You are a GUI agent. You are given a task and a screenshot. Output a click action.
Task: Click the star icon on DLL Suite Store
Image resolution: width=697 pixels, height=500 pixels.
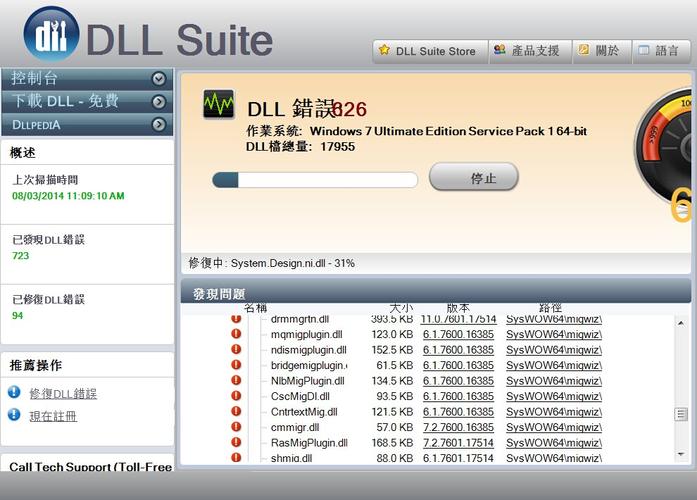coord(384,50)
